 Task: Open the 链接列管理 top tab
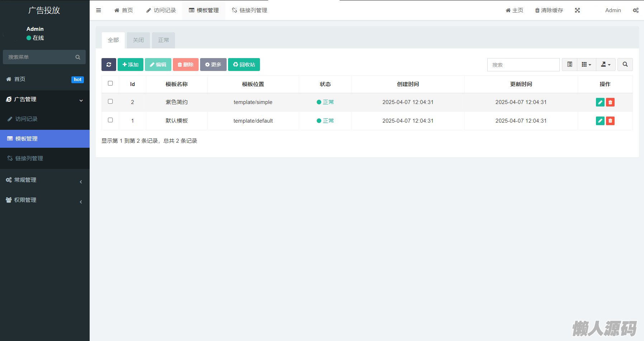[x=250, y=10]
